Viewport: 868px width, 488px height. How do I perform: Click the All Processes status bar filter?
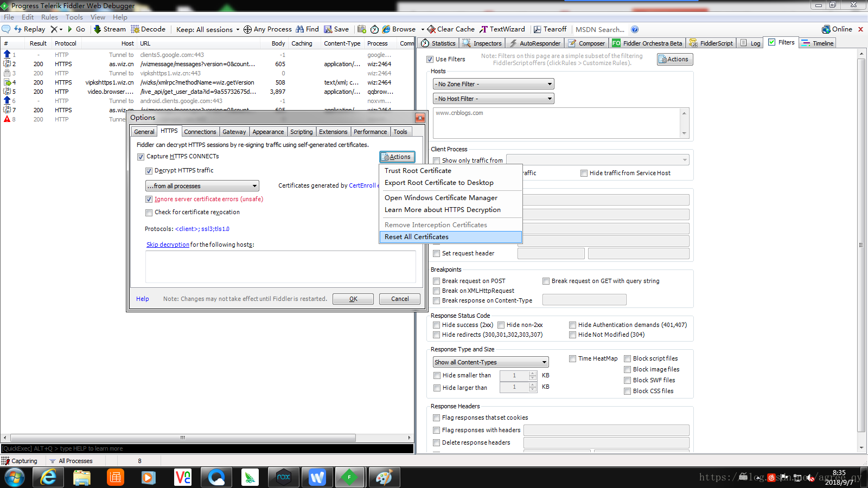[x=71, y=461]
